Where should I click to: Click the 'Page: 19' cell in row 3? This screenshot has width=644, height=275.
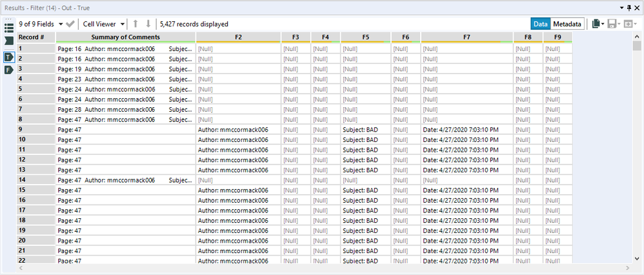[126, 69]
